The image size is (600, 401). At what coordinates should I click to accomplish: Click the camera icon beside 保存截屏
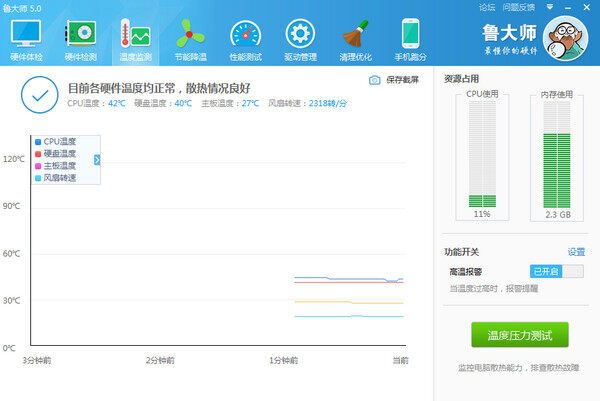click(375, 80)
